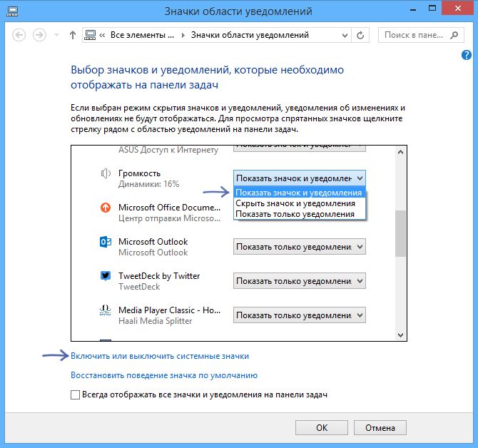Click the up arrow navigation button
478x448 pixels.
point(72,35)
